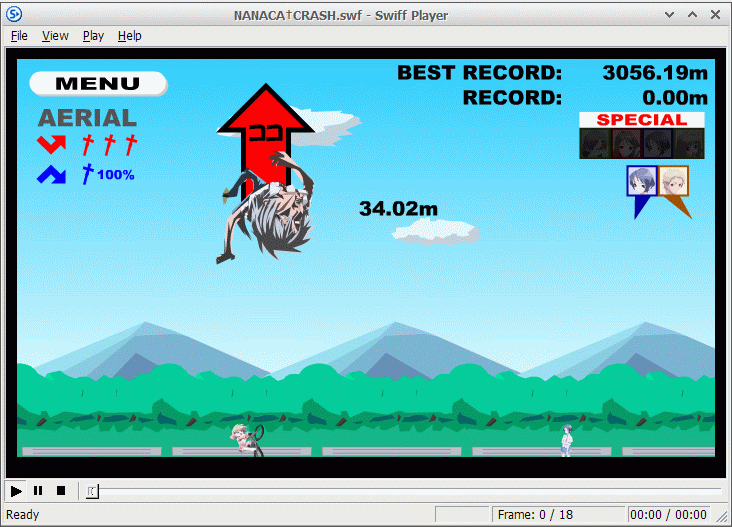This screenshot has width=732, height=527.
Task: Click the window shade-up chevron button
Action: 692,14
